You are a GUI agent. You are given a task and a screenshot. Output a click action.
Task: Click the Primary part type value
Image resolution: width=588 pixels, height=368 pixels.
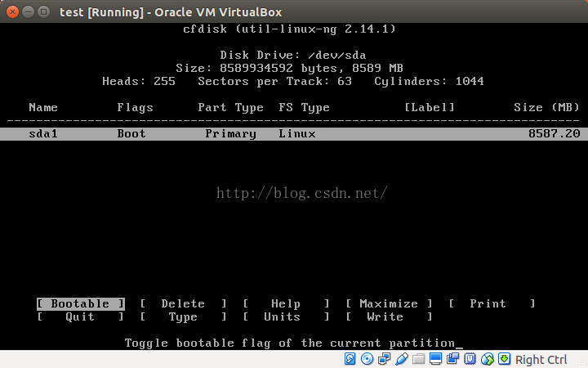click(x=230, y=134)
